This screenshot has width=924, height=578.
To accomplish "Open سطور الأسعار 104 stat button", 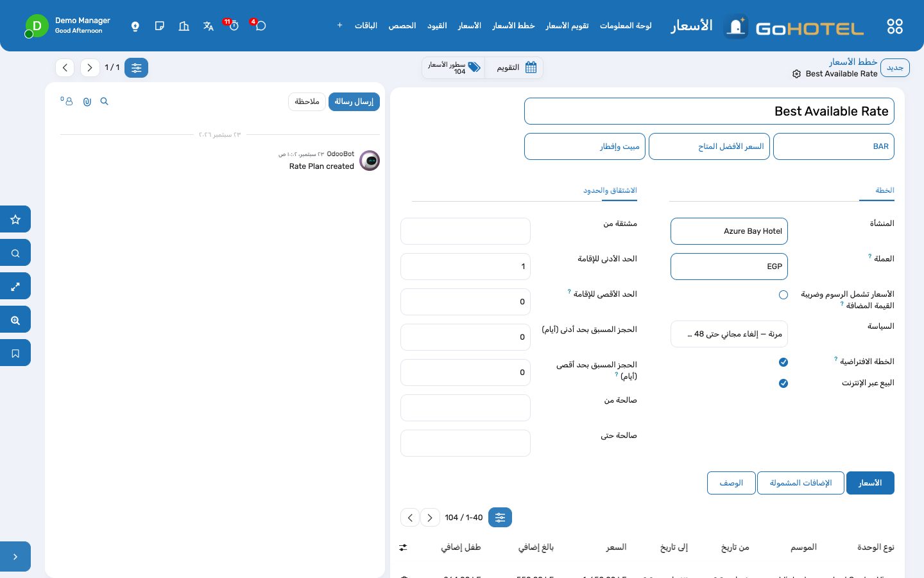I will (454, 67).
